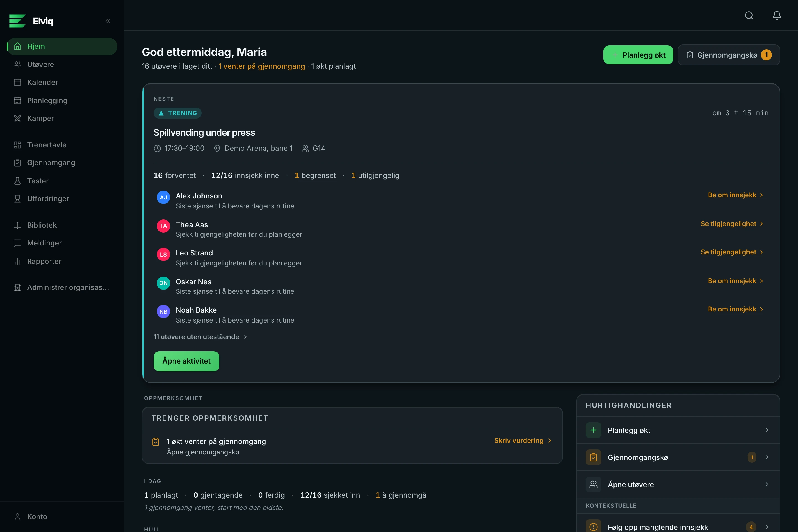Click the plus icon beside Planlegg økt quick action
Viewport: 798px width, 532px height.
tap(594, 430)
